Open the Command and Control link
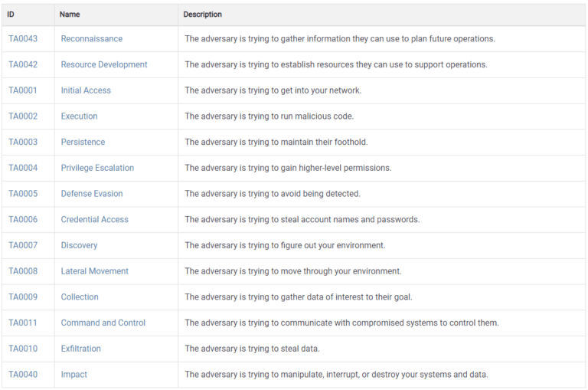Screen dimensions: 588x390 103,323
